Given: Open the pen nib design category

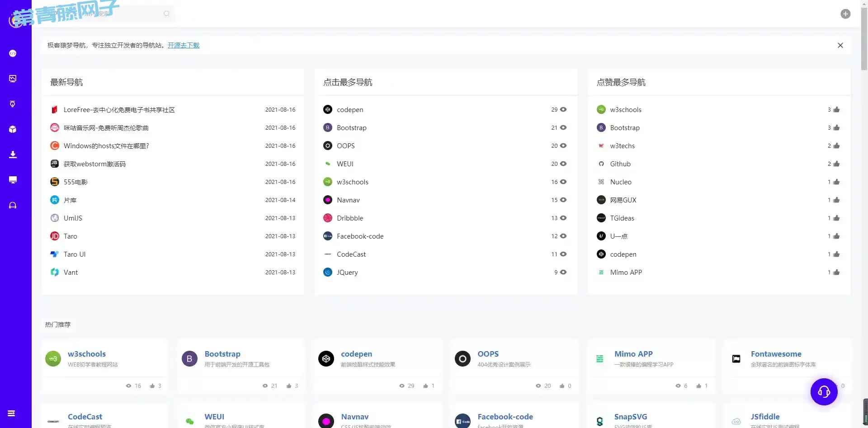Looking at the screenshot, I should click(x=13, y=104).
